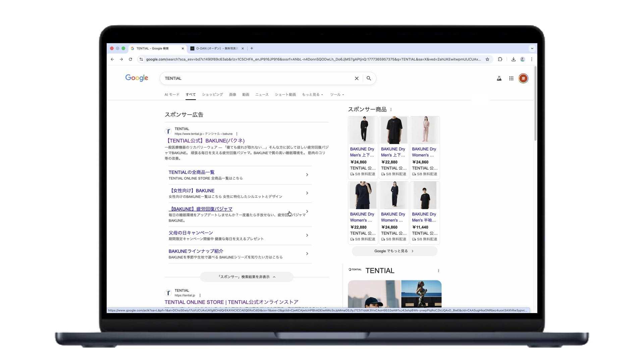Screen dimensions: 644x362
Task: Open the browser extensions puzzle icon
Action: [x=500, y=59]
